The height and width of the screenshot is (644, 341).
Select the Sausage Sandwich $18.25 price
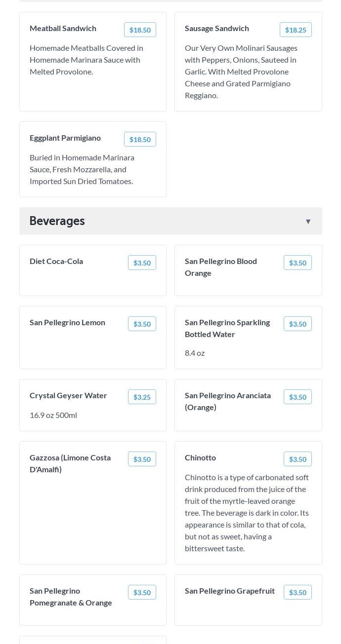tap(296, 30)
